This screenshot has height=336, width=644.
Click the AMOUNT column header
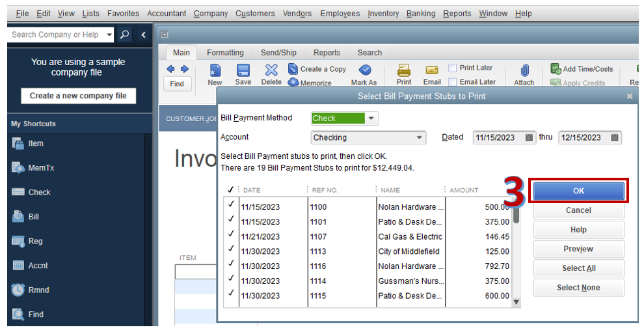click(x=464, y=190)
